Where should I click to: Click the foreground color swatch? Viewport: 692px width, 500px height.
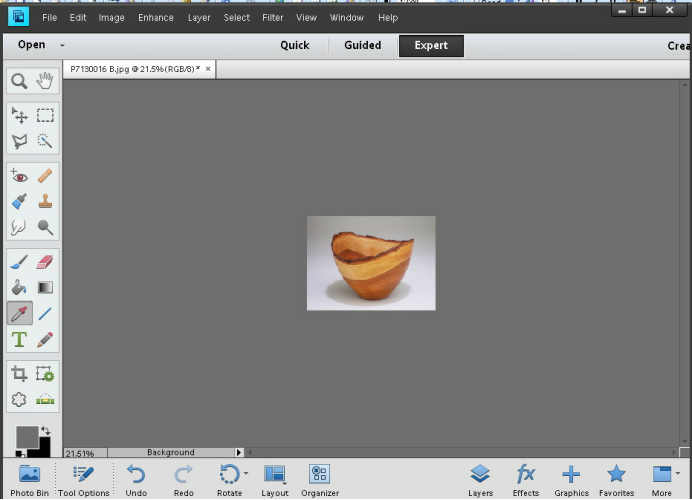click(x=26, y=437)
